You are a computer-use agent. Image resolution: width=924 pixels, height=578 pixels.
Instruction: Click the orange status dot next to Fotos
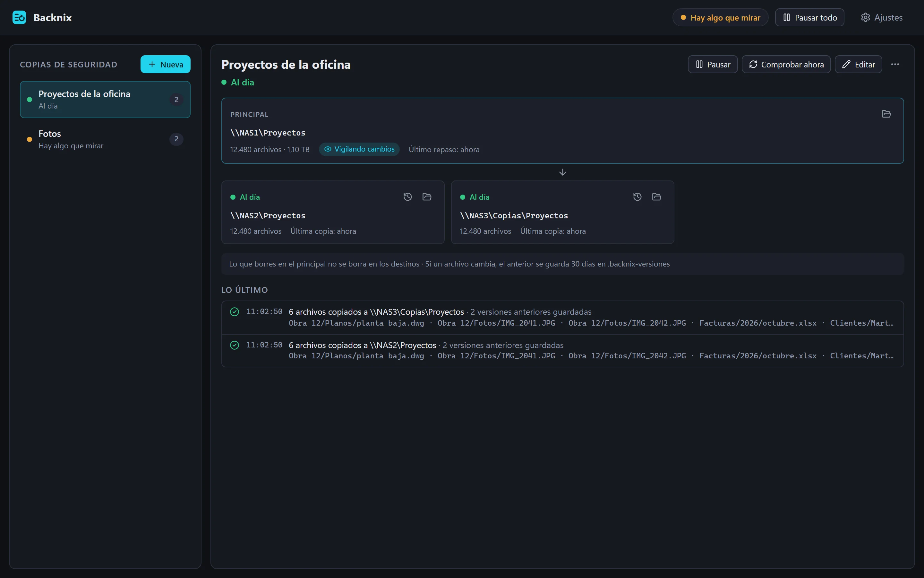30,140
